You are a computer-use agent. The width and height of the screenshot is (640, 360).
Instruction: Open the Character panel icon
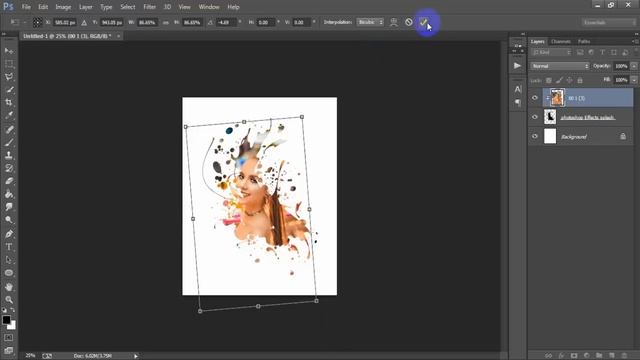[x=518, y=89]
